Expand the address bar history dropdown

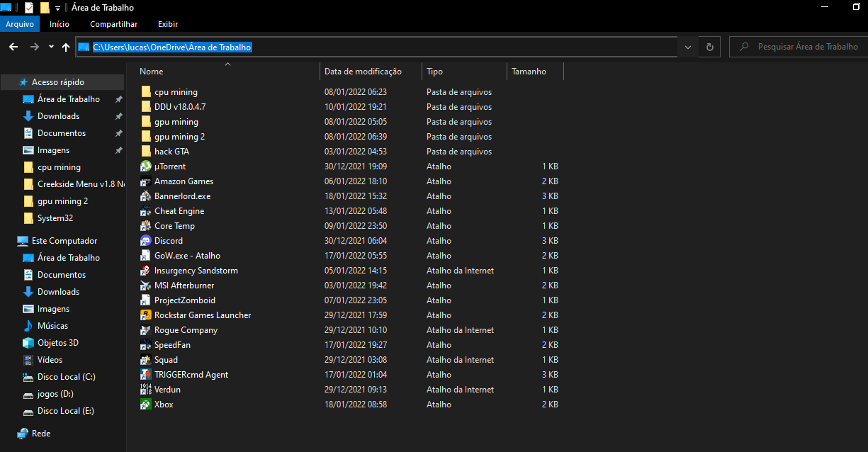click(687, 47)
